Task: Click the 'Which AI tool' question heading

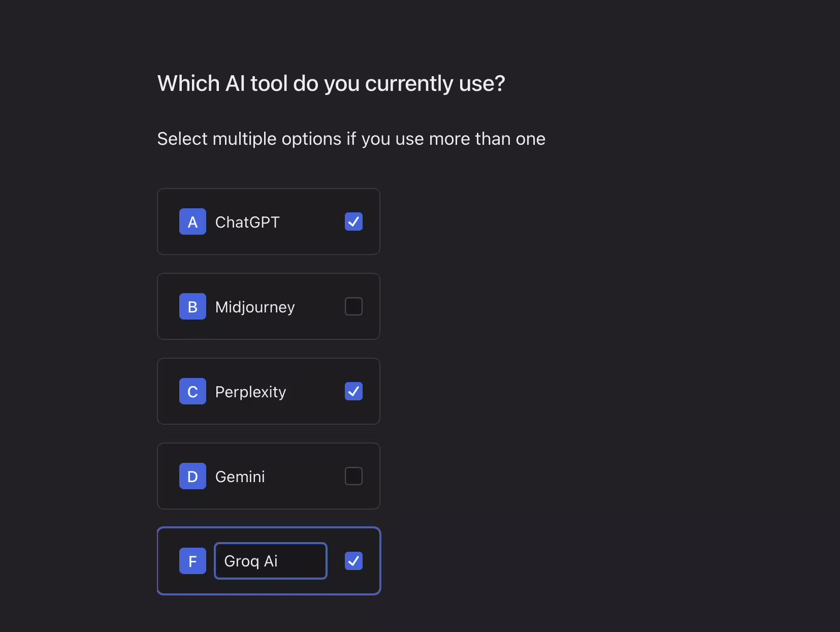Action: click(x=331, y=83)
